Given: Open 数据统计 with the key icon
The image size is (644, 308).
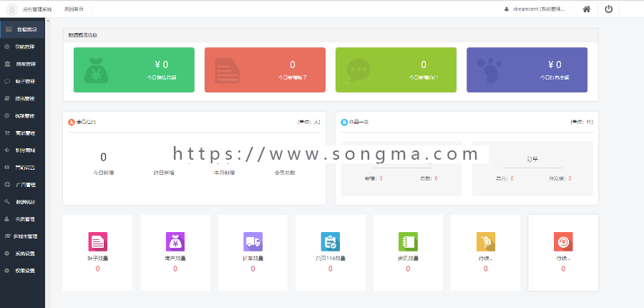Looking at the screenshot, I should coord(22,202).
